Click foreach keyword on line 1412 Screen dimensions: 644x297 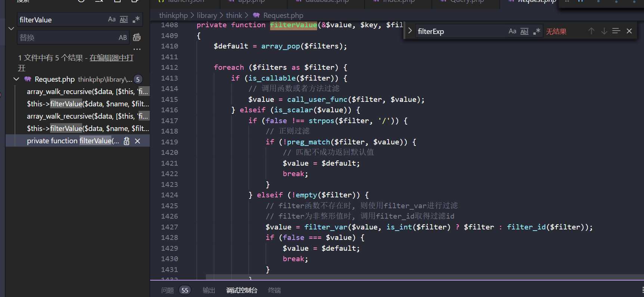(x=229, y=68)
